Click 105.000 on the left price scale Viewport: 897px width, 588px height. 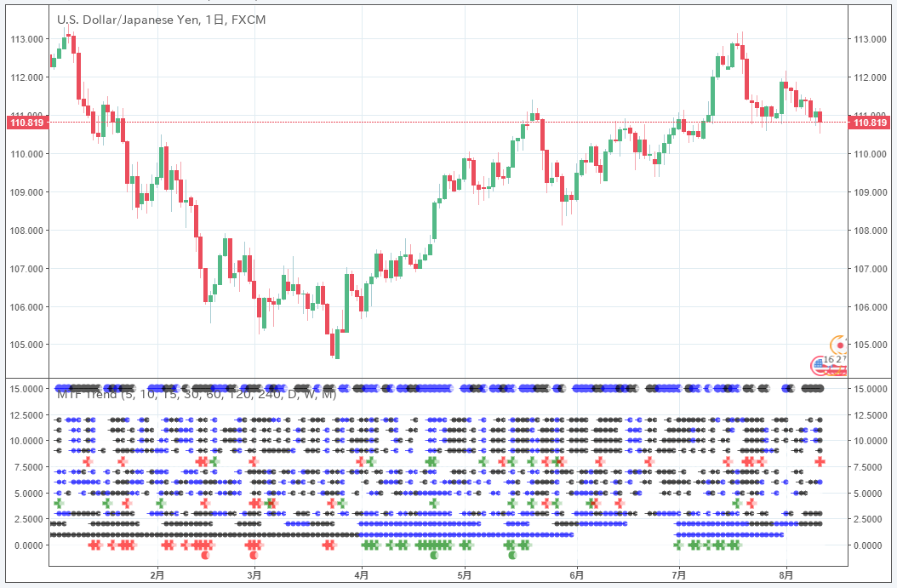26,345
